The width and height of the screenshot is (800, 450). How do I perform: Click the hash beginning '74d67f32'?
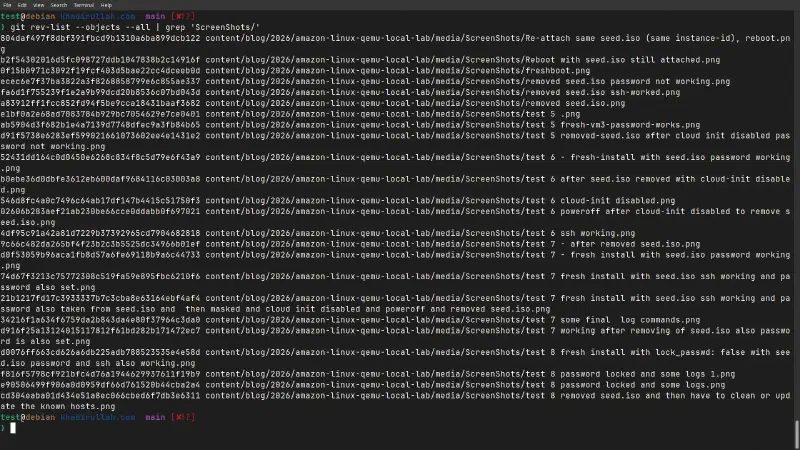101,277
